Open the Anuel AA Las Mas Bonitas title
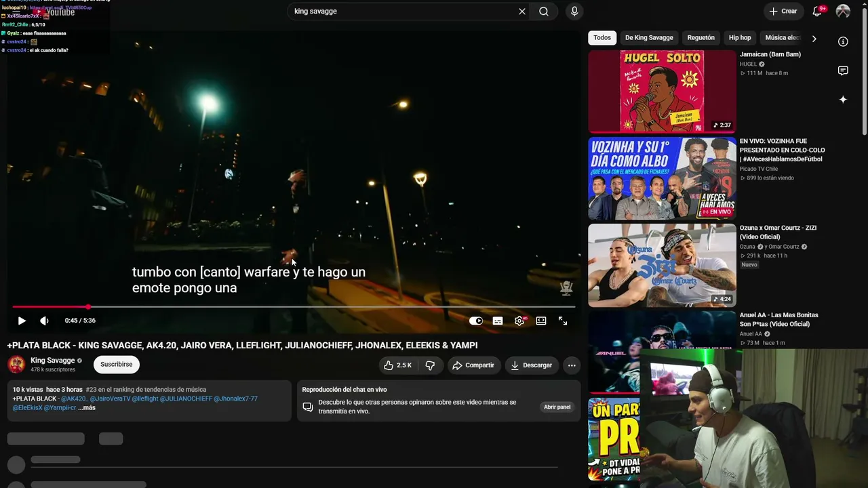Image resolution: width=868 pixels, height=488 pixels. click(779, 319)
